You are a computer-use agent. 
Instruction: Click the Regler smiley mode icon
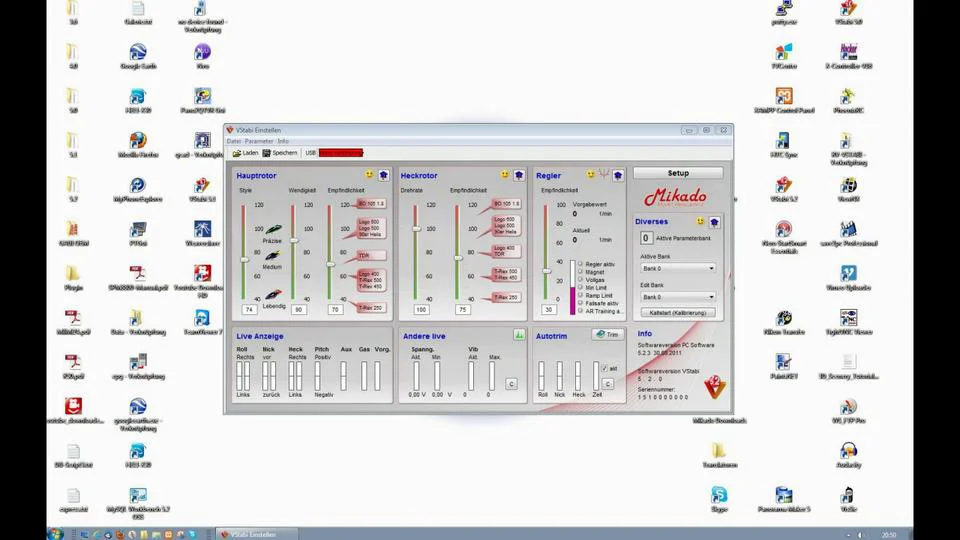[x=590, y=175]
